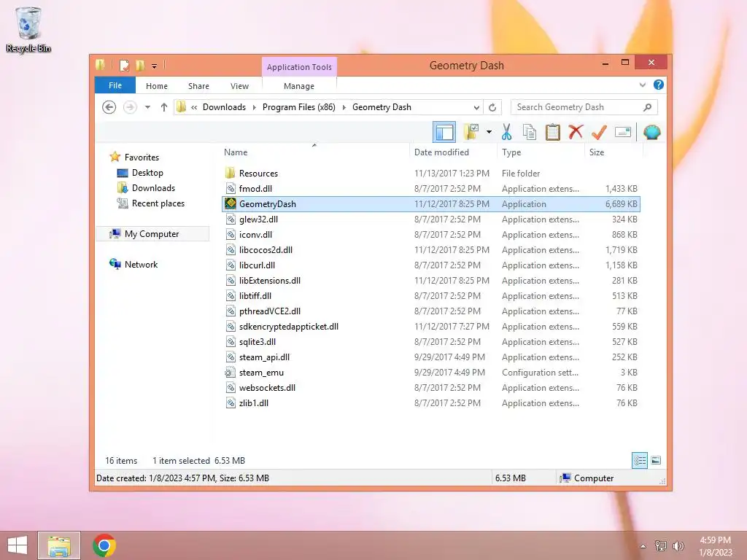Switch to the View ribbon tab
747x560 pixels.
click(x=239, y=86)
